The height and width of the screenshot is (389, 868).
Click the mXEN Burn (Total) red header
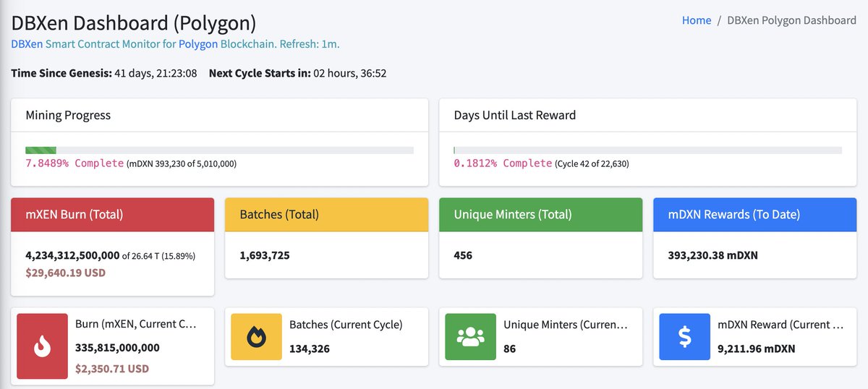coord(113,215)
